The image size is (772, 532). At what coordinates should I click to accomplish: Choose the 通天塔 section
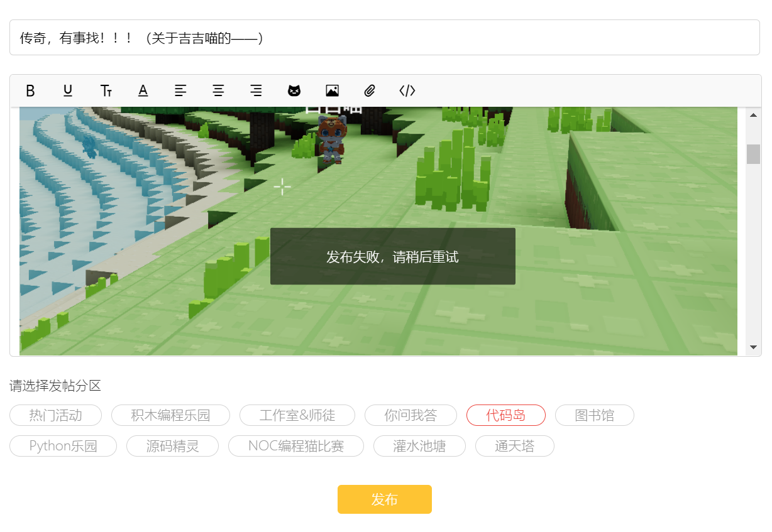[x=515, y=446]
